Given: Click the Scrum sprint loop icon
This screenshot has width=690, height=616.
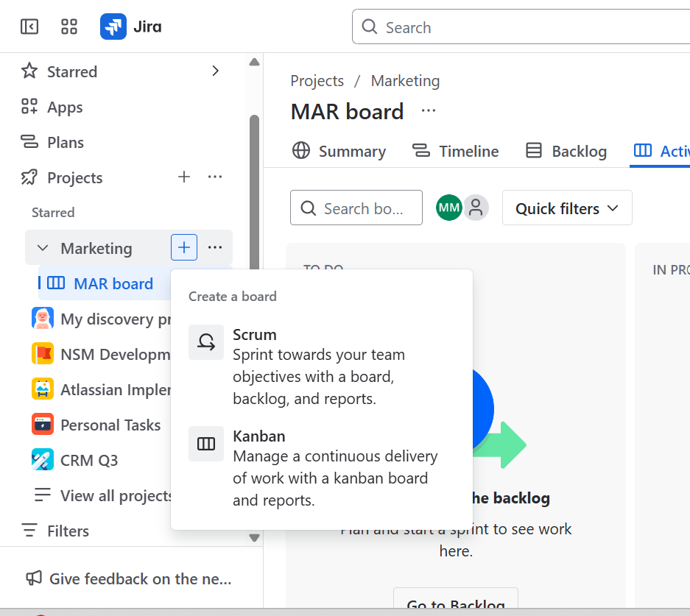Looking at the screenshot, I should [x=206, y=342].
